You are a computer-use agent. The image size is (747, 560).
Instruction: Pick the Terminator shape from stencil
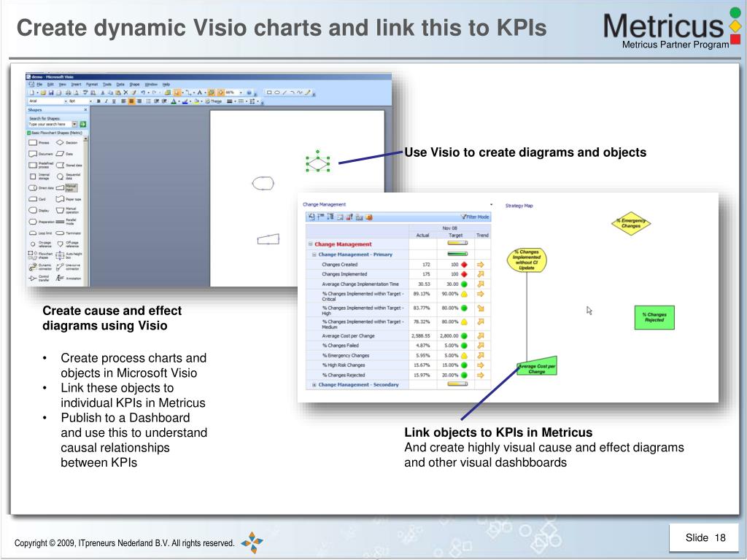click(68, 233)
